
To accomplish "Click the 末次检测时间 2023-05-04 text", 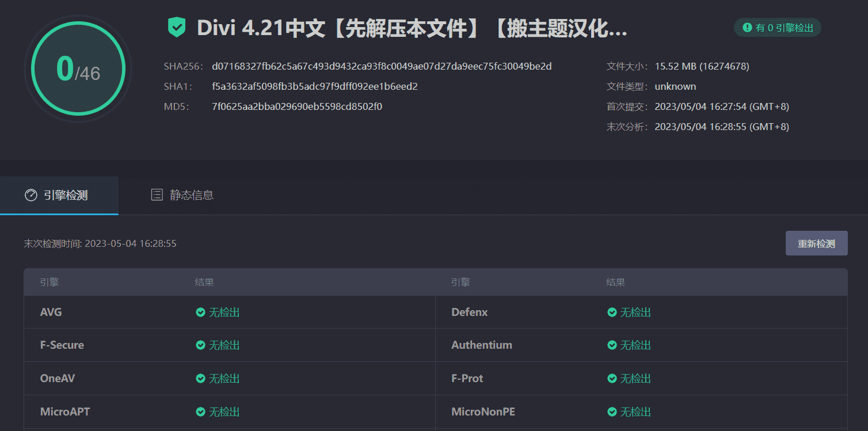I will pos(100,243).
